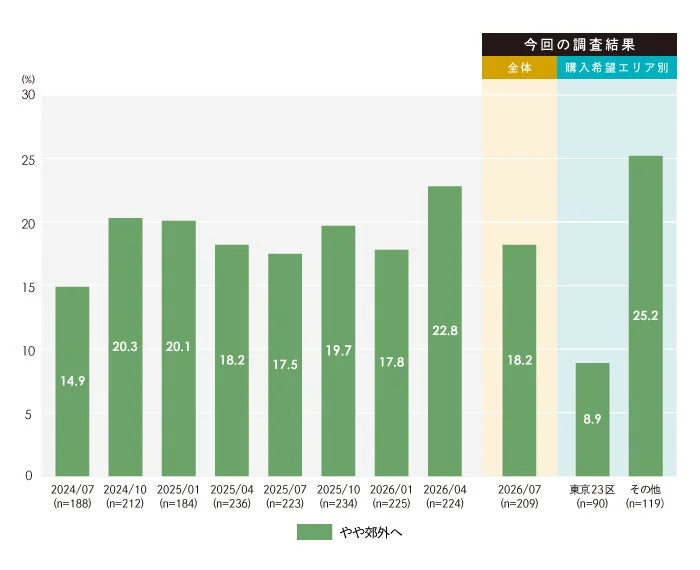Click the その他 bar showing 25.2
This screenshot has width=700, height=570.
646,316
